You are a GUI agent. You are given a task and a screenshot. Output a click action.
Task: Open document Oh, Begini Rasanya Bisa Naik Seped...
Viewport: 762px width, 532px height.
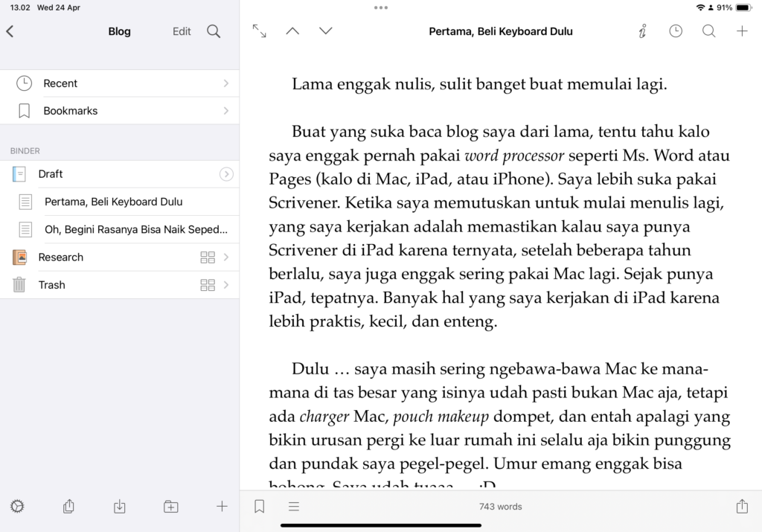[x=120, y=229]
